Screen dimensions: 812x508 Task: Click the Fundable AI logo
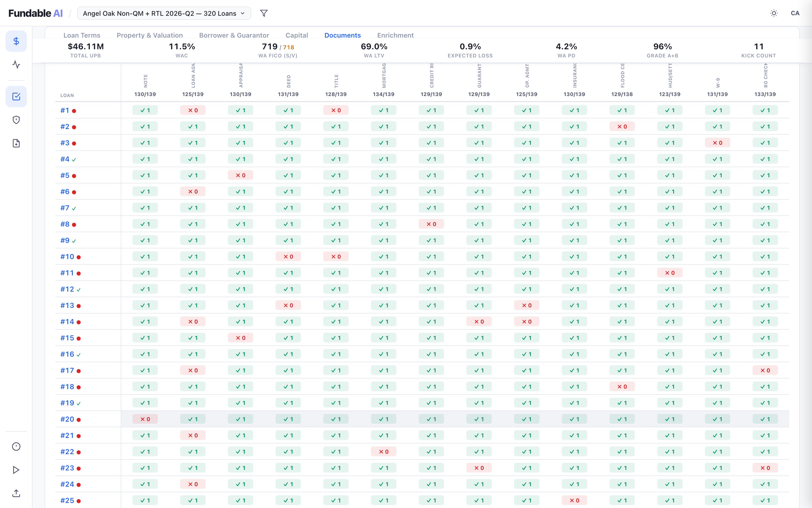point(36,13)
